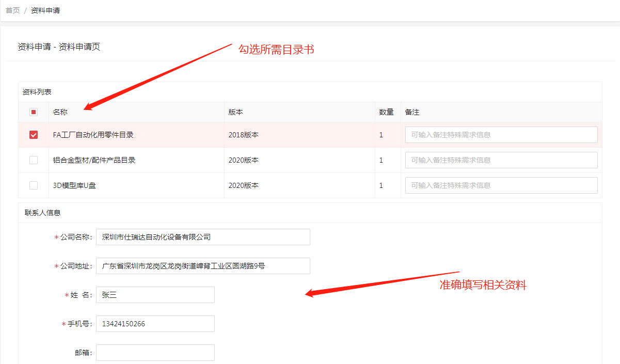Focus remarks input for 铝合金型材/配件产品目录 row

(x=501, y=160)
